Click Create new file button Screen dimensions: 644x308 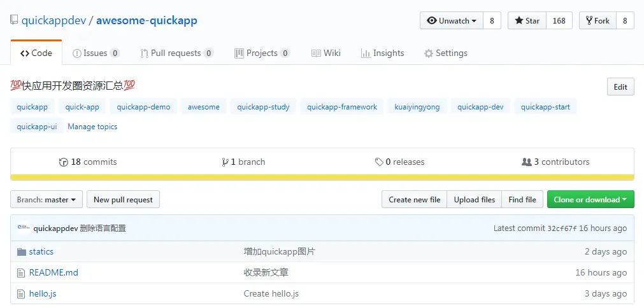coord(415,199)
